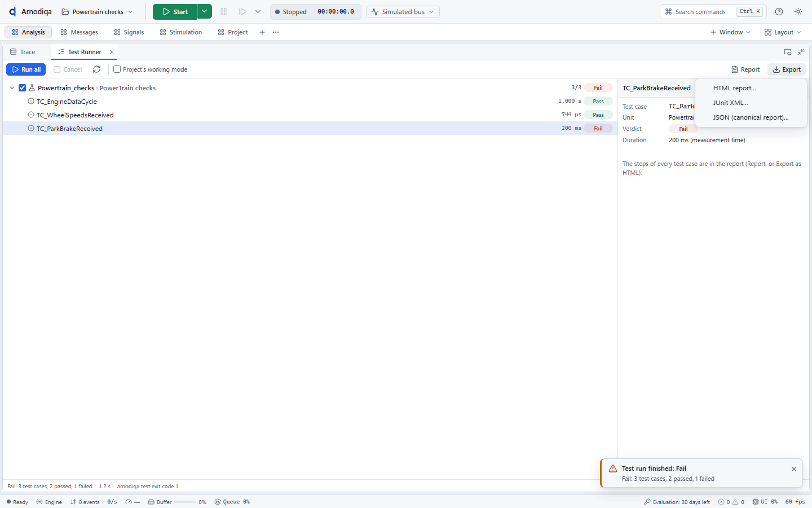Enable Project's working mode checkbox
The image size is (812, 508).
click(117, 69)
